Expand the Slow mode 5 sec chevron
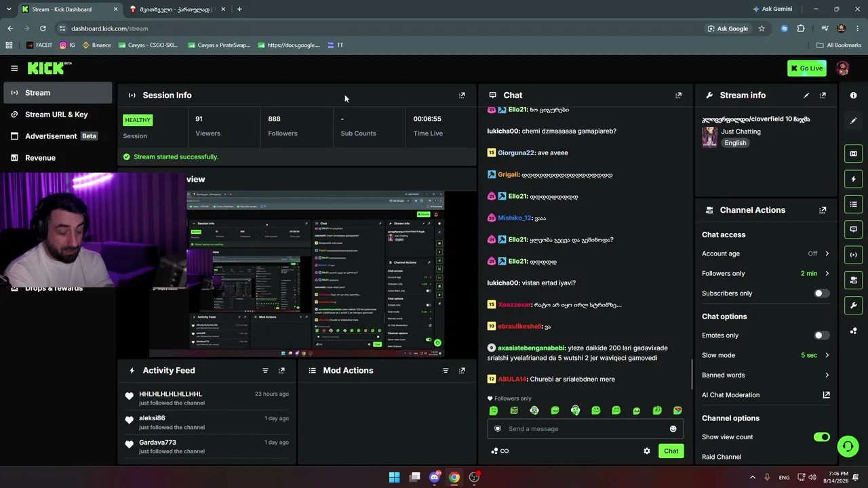This screenshot has height=488, width=868. (827, 355)
